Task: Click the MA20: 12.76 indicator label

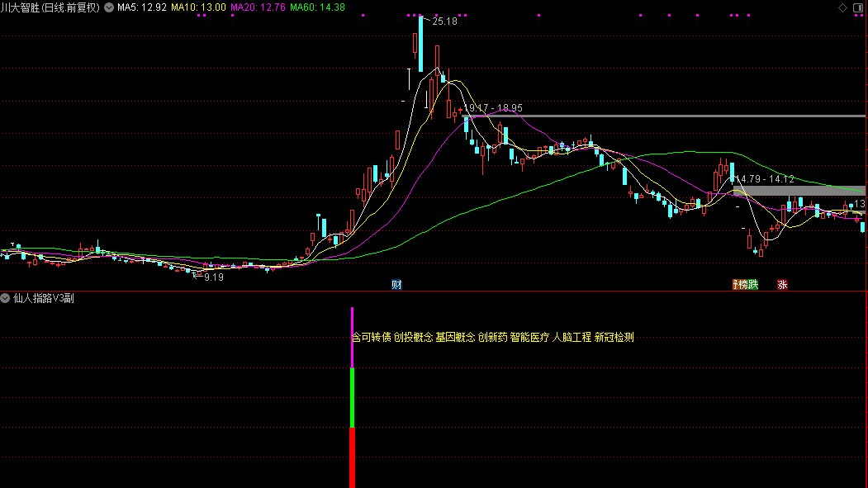Action: point(258,7)
